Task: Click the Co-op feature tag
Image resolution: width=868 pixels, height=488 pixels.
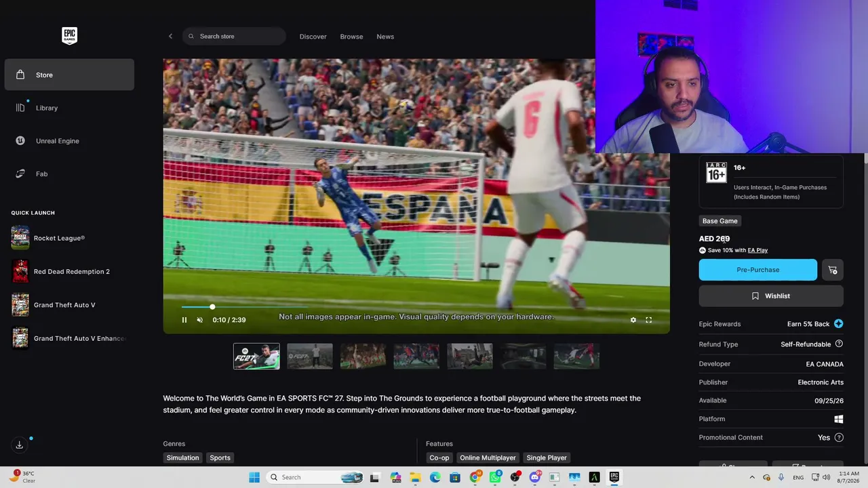Action: [x=439, y=457]
